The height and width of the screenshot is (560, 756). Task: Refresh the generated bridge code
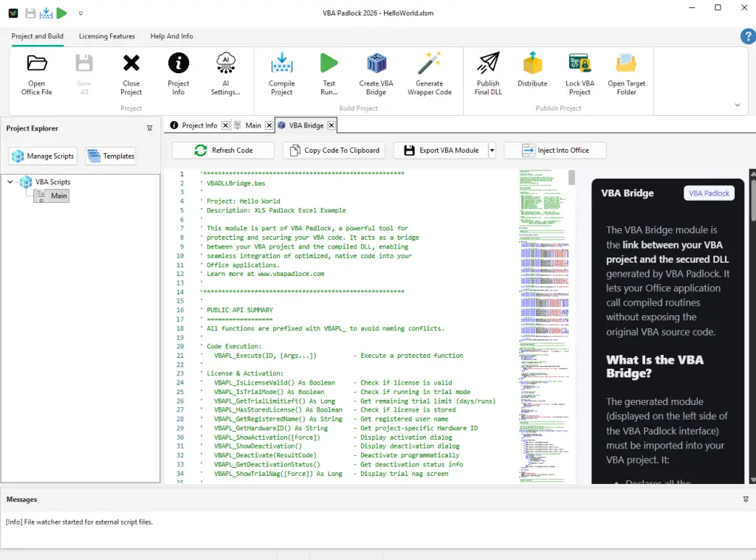[x=222, y=150]
